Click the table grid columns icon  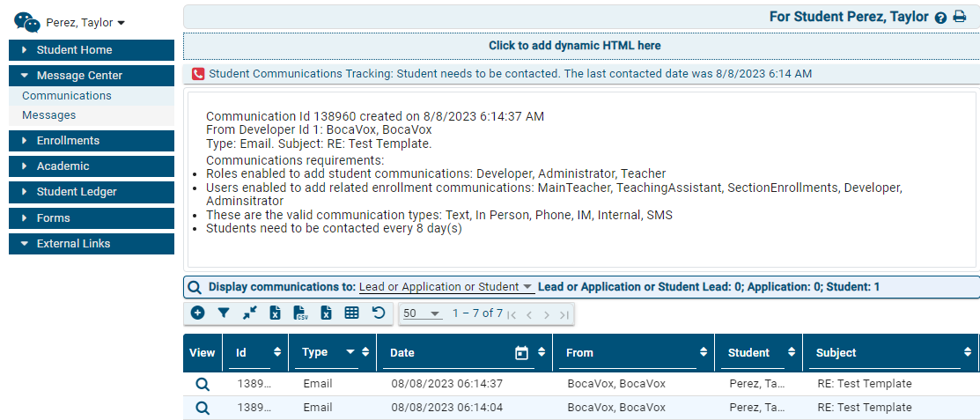pos(352,313)
